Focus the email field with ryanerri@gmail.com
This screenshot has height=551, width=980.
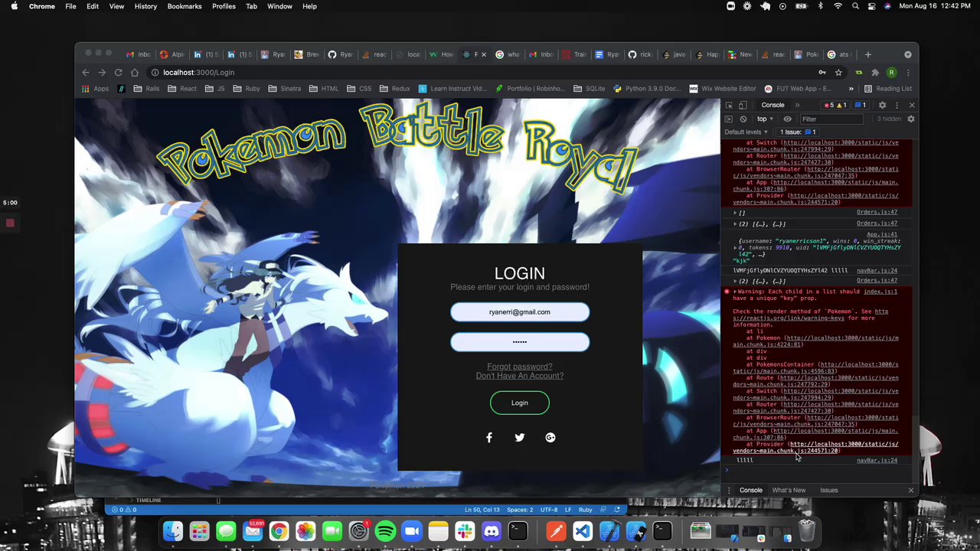(520, 312)
